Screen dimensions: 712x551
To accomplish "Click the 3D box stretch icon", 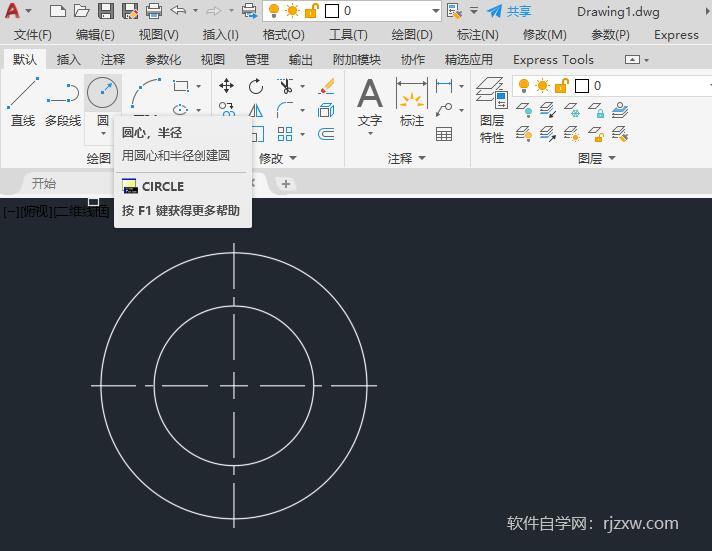I will click(326, 110).
